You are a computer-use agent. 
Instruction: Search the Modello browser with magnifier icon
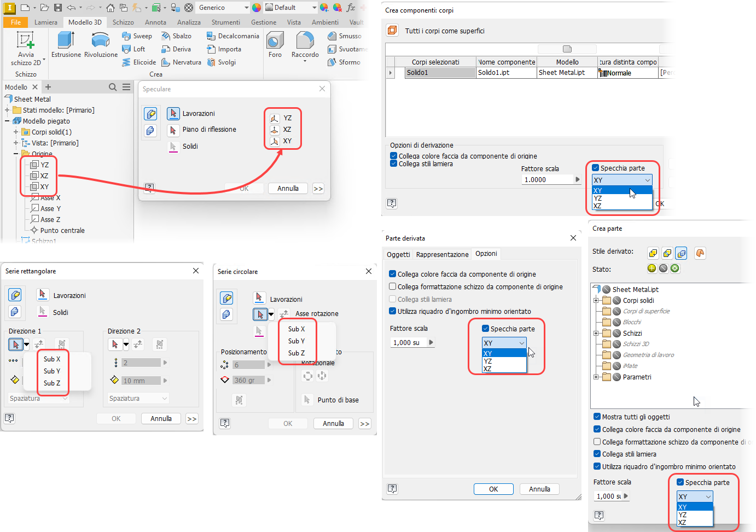tap(113, 87)
